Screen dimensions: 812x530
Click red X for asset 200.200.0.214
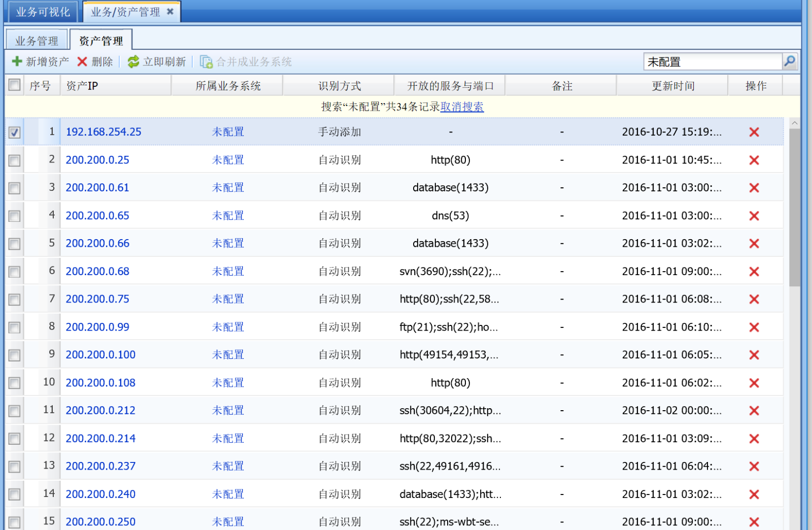coord(754,439)
